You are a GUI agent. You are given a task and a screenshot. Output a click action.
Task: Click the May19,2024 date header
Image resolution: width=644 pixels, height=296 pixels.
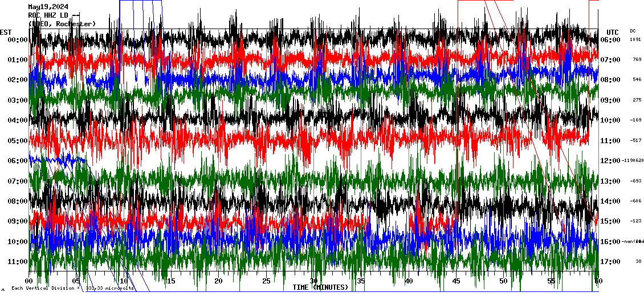tap(48, 7)
